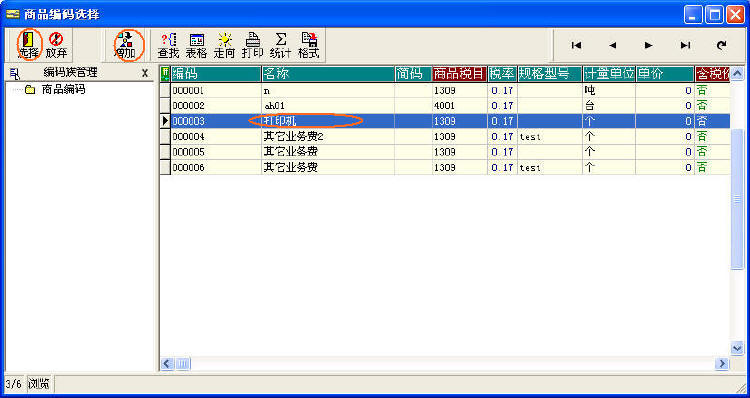Image resolution: width=750 pixels, height=398 pixels.
Task: Close the 商品编码选择 window
Action: coord(735,14)
